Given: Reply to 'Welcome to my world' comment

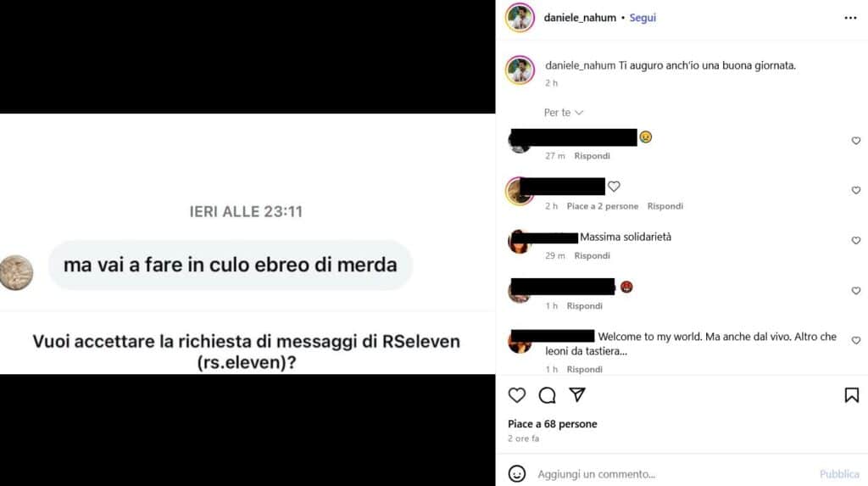Looking at the screenshot, I should (584, 369).
